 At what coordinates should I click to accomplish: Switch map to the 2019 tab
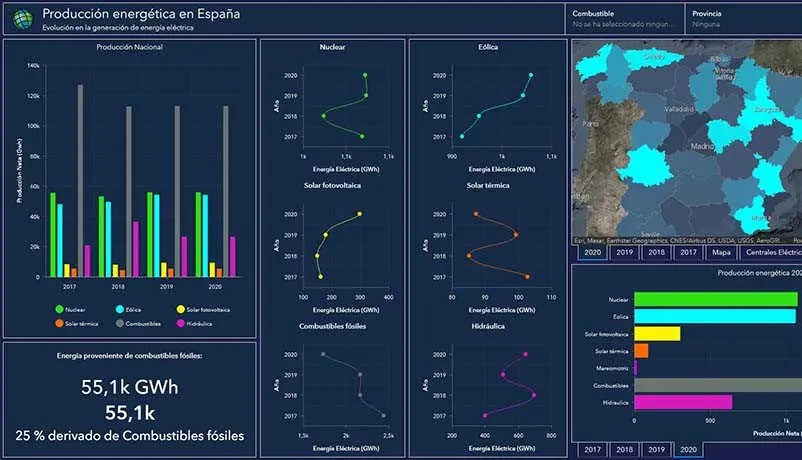click(x=624, y=253)
